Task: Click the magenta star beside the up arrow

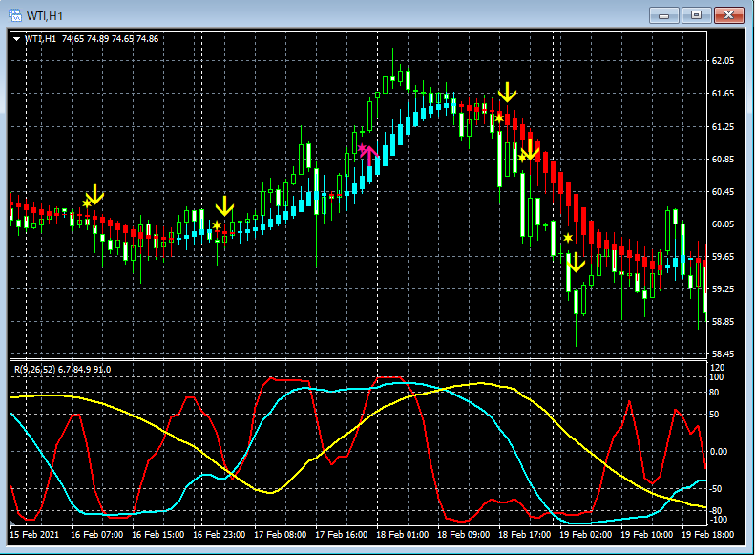Action: point(362,148)
